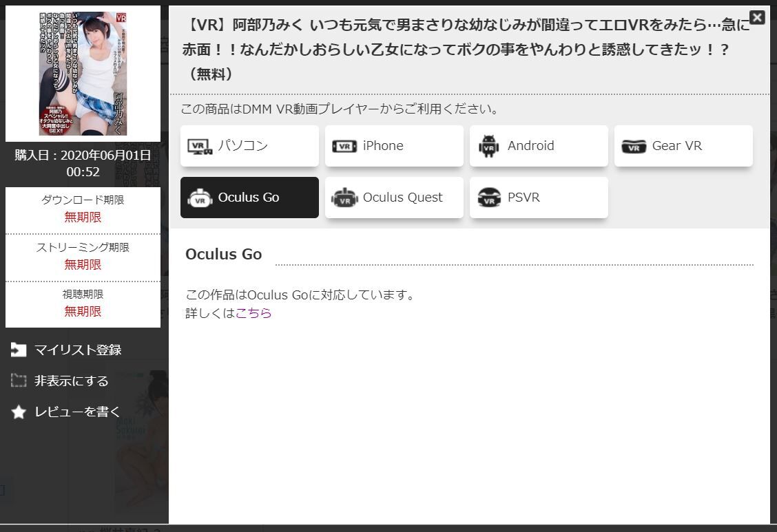
Task: Click the Oculus Go section heading
Action: [223, 254]
